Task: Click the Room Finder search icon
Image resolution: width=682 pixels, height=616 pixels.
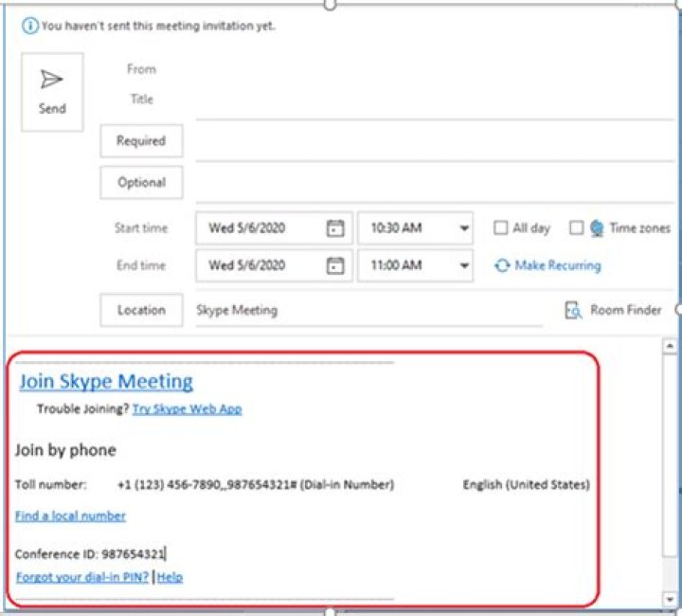Action: coord(573,310)
